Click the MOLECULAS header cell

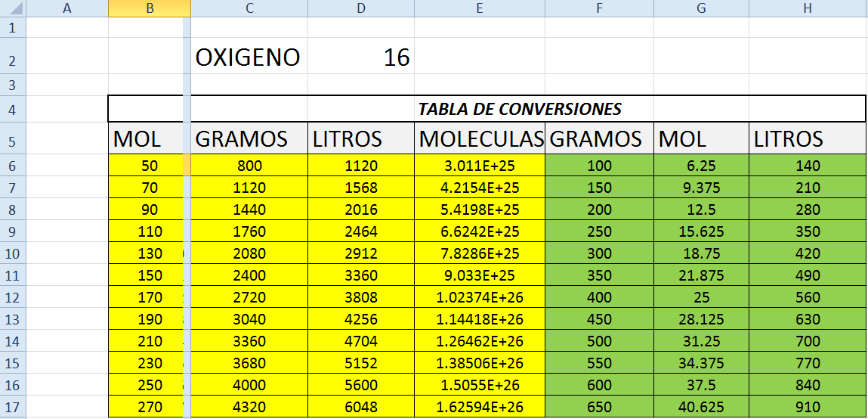point(480,138)
